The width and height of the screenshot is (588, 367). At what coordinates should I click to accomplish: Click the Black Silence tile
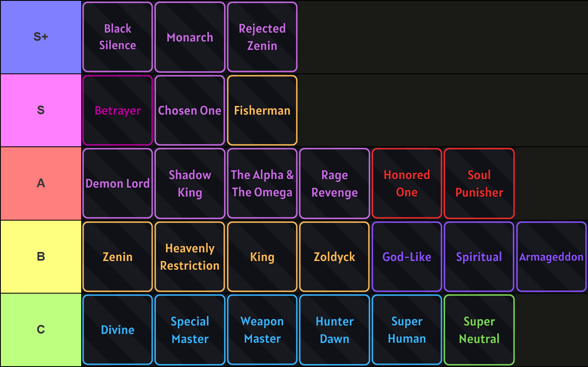click(x=117, y=37)
